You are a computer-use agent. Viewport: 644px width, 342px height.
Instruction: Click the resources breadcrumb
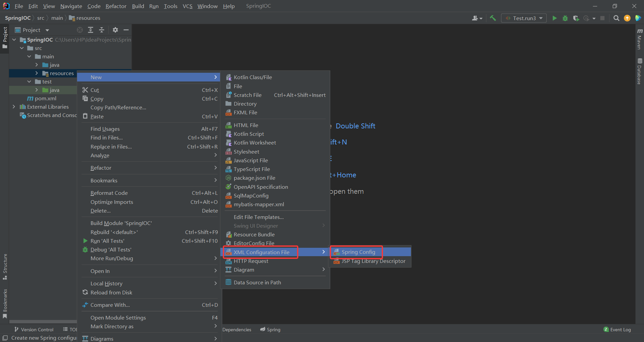coord(85,18)
